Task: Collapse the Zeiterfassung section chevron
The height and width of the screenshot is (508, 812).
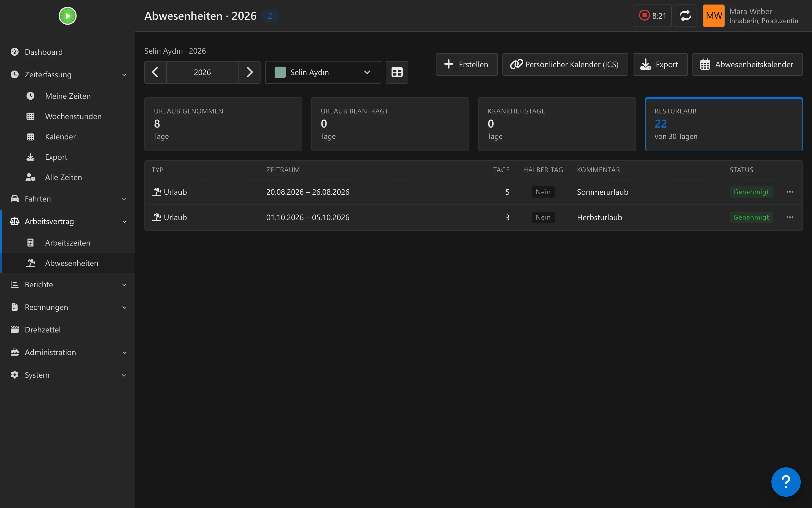Action: 124,75
